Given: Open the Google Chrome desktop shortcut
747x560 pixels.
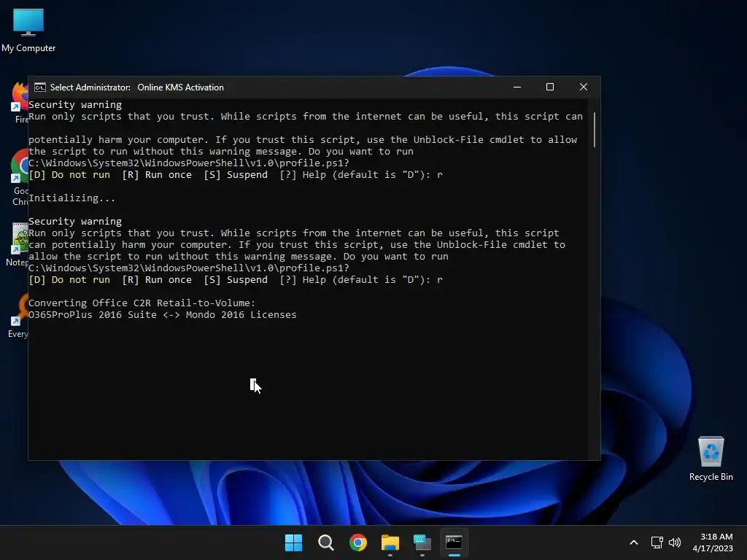Looking at the screenshot, I should (x=20, y=176).
